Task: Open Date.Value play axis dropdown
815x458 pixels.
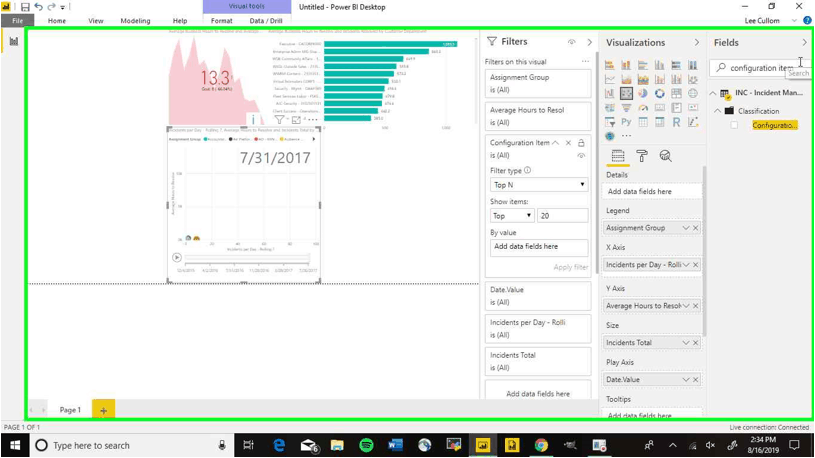Action: click(x=686, y=380)
